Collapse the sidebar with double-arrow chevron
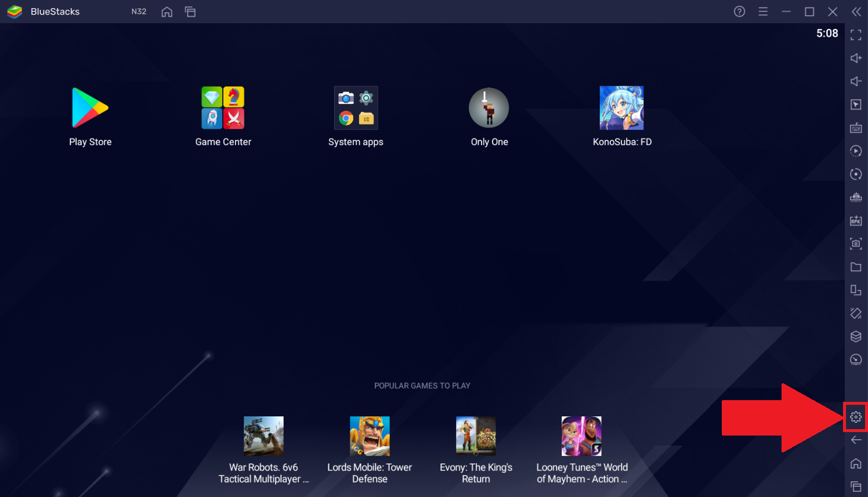 click(x=856, y=11)
